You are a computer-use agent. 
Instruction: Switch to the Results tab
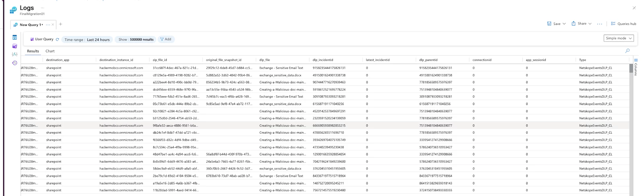[33, 51]
